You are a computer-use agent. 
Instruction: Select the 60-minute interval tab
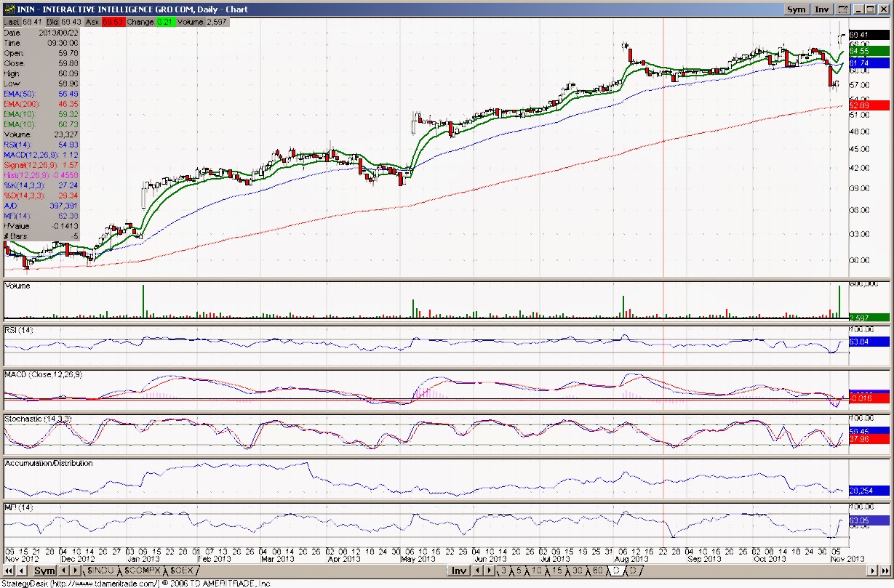click(596, 571)
